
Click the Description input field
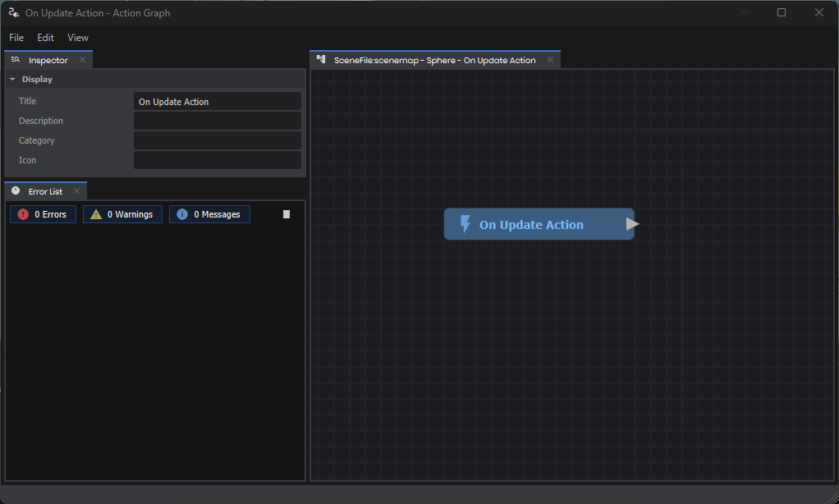217,120
